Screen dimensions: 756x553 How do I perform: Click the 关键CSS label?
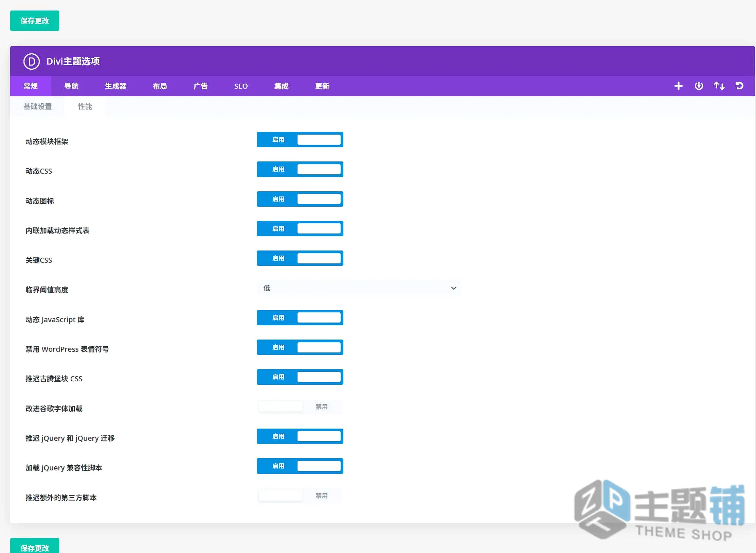point(39,260)
